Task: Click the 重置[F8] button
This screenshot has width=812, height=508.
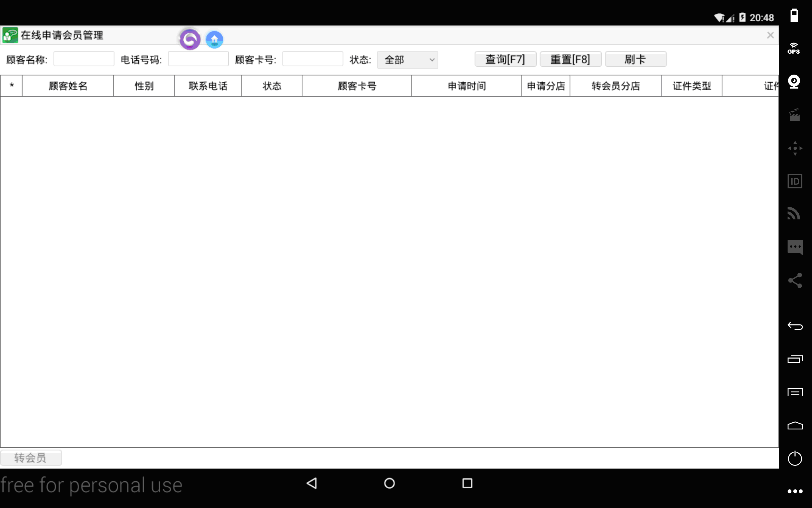Action: click(x=570, y=59)
